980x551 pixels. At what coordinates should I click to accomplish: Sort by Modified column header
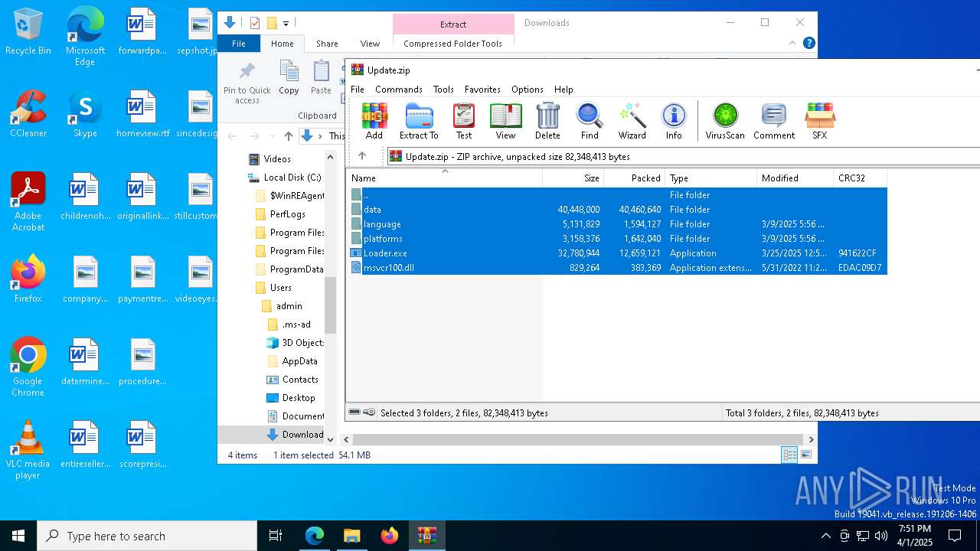coord(795,178)
